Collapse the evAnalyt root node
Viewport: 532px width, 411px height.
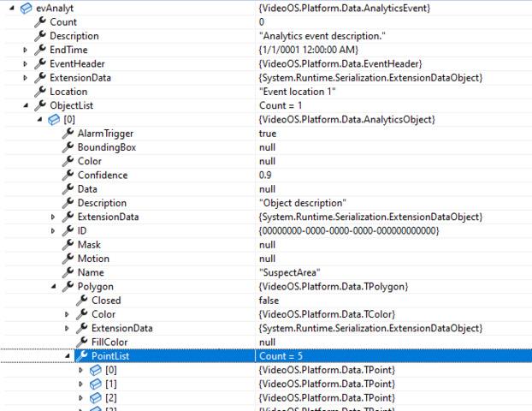(11, 8)
